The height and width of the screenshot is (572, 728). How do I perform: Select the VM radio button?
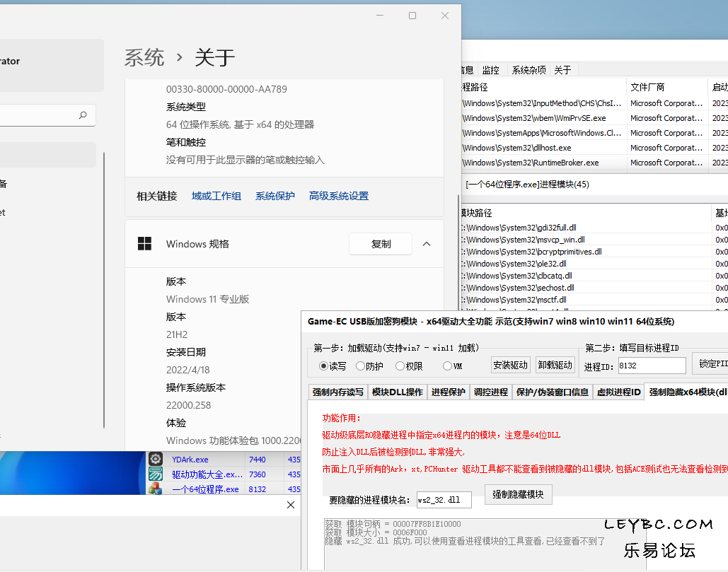(x=447, y=366)
